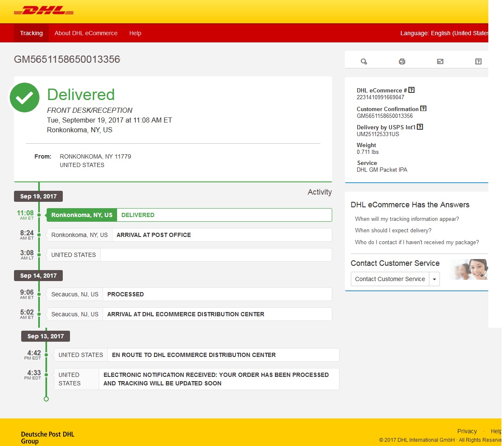This screenshot has width=504, height=446.
Task: Click the DHL logo in header
Action: [x=44, y=11]
